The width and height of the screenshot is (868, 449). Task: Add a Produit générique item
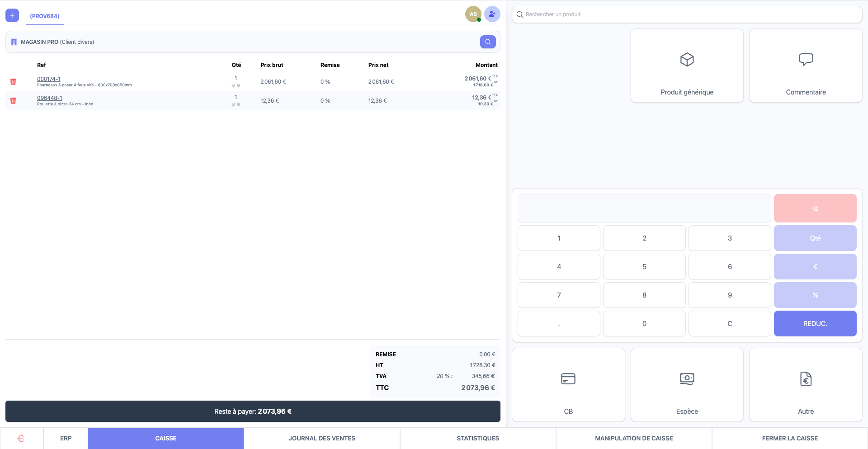[687, 66]
